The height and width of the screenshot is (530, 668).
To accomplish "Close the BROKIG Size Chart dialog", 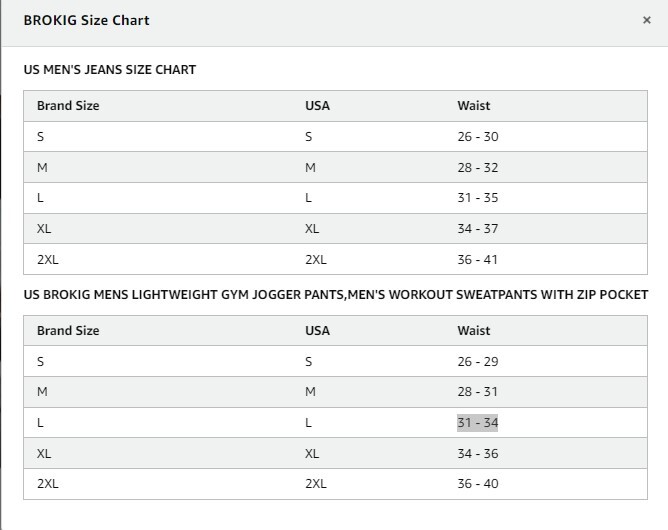I will 647,20.
